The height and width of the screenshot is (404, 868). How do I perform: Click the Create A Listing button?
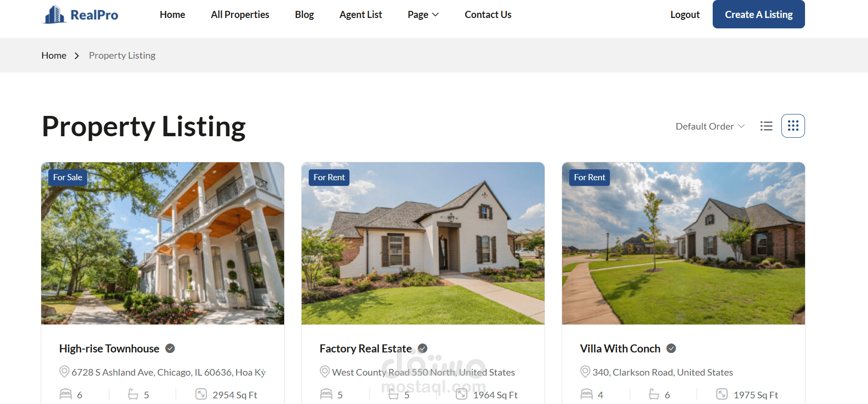[759, 14]
